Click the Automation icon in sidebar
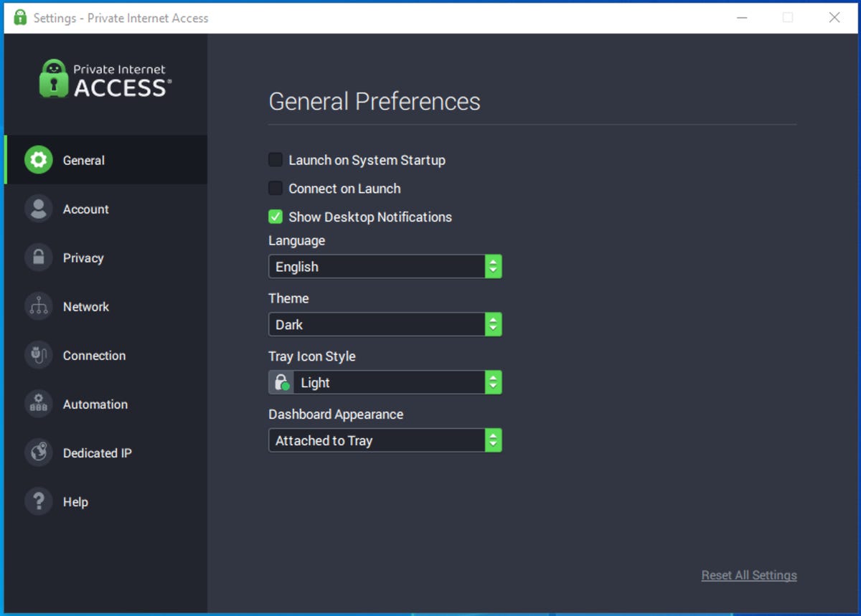Viewport: 861px width, 616px height. coord(38,404)
